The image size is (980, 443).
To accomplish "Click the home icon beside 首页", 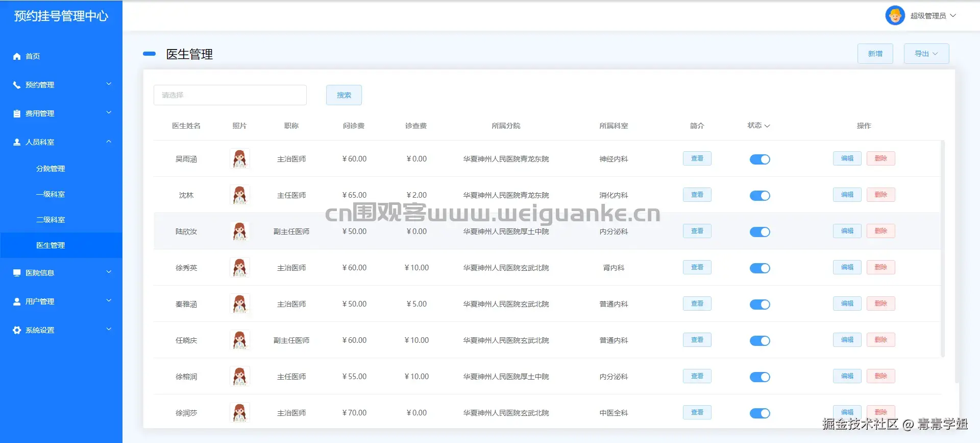I will pyautogui.click(x=17, y=56).
